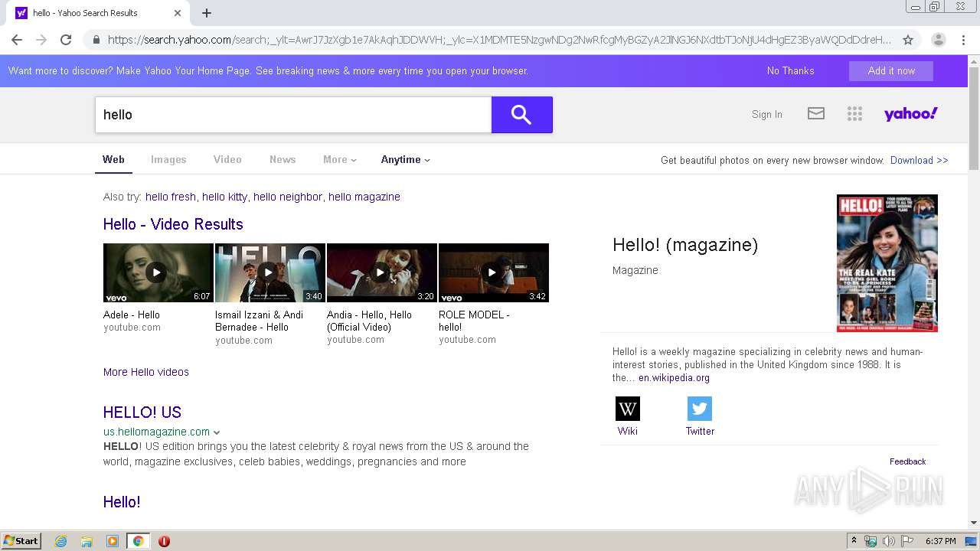Open the Hello - Video Results heading
This screenshot has width=980, height=551.
[x=173, y=224]
